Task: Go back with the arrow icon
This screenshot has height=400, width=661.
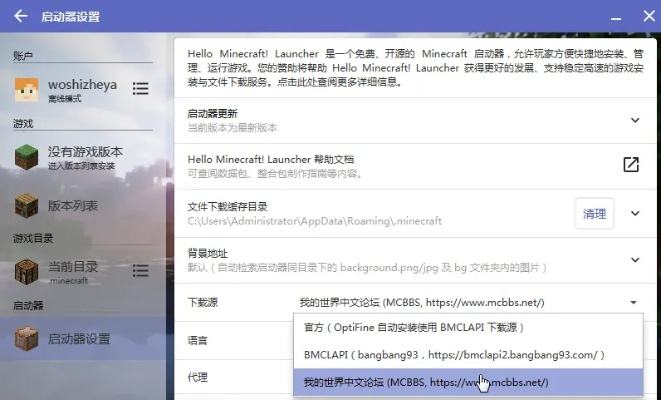Action: [x=20, y=16]
